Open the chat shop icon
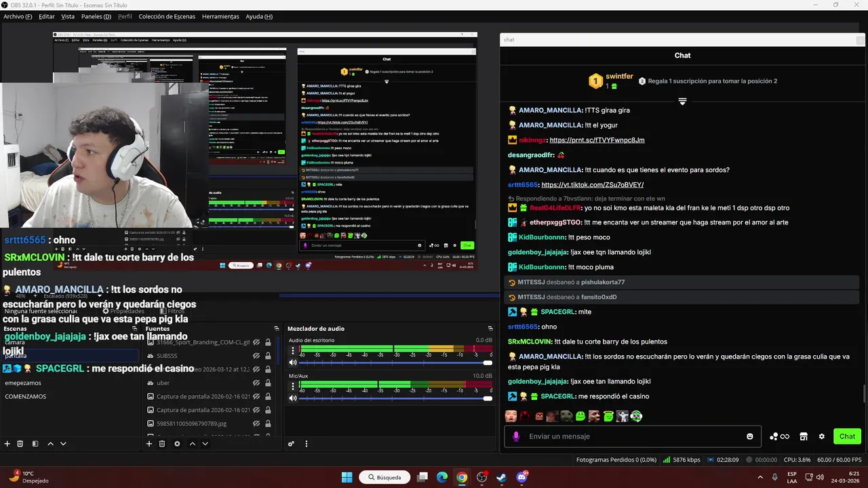Image resolution: width=868 pixels, height=488 pixels. pos(804,436)
